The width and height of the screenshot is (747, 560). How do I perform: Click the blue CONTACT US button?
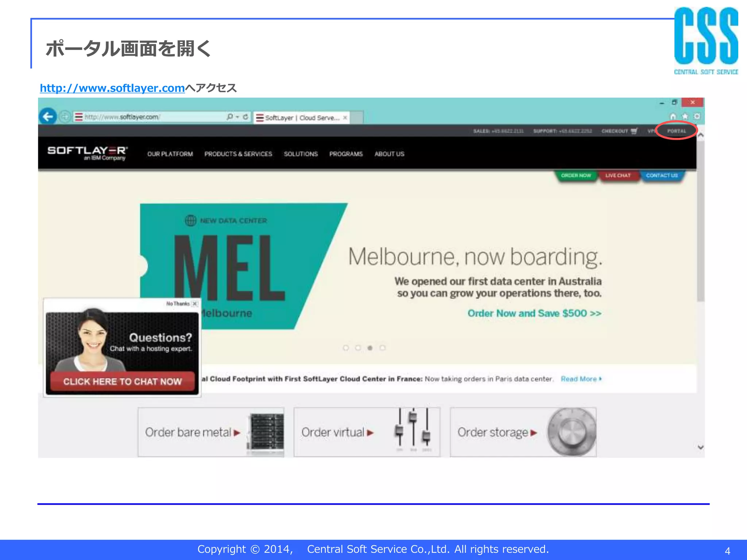[662, 175]
